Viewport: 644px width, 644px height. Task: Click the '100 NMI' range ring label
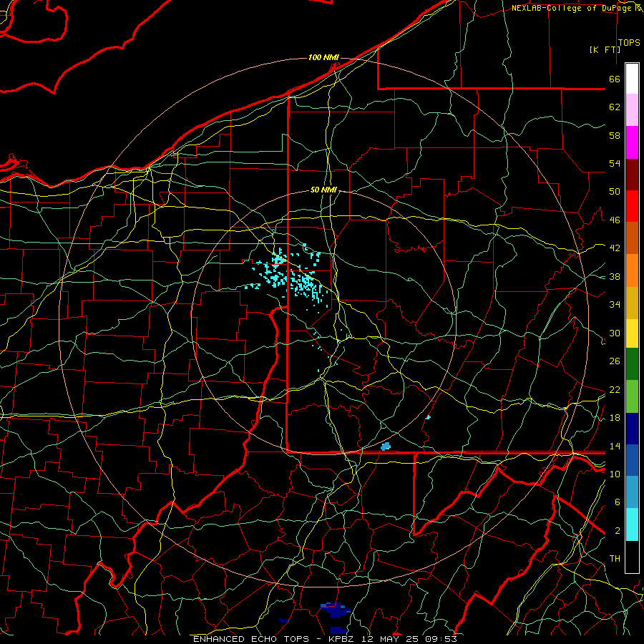pyautogui.click(x=323, y=57)
